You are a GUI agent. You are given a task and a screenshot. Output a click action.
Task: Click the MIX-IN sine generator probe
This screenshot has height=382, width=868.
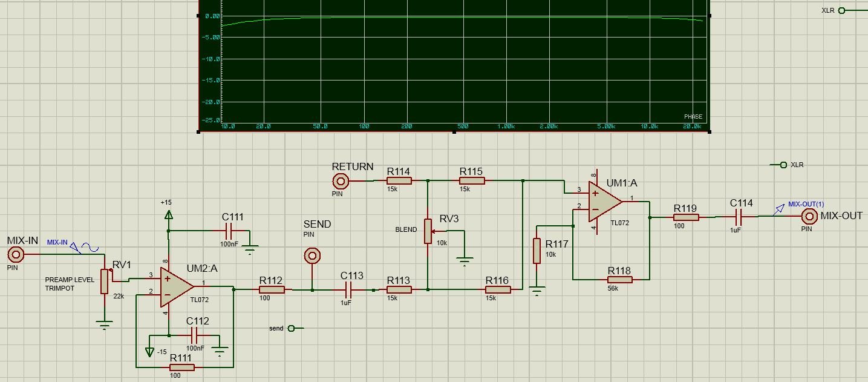(x=84, y=247)
